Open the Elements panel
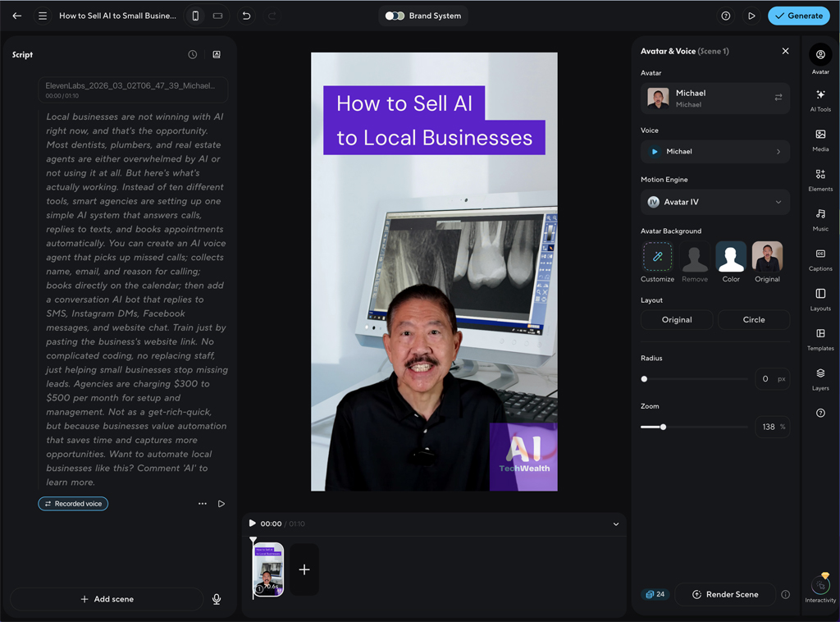Viewport: 840px width, 622px height. 820,179
